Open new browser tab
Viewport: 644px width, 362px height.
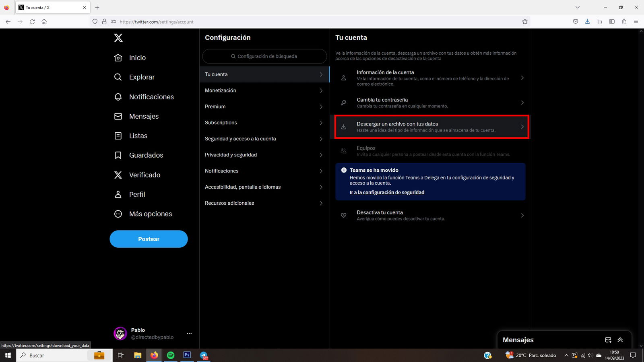(x=97, y=7)
